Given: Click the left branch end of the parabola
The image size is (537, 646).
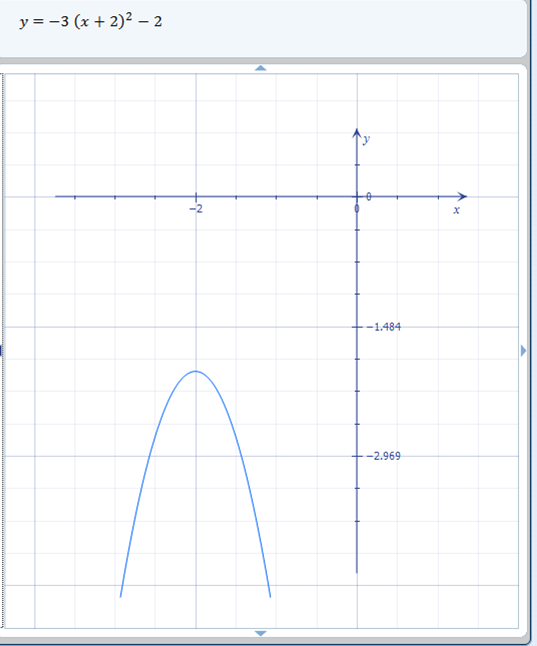Looking at the screenshot, I should 120,596.
